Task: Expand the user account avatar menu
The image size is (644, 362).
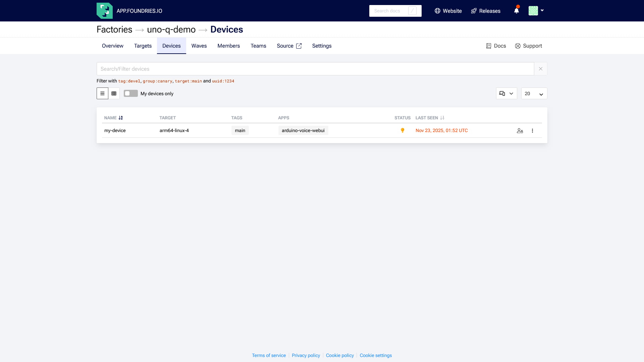Action: [x=536, y=10]
